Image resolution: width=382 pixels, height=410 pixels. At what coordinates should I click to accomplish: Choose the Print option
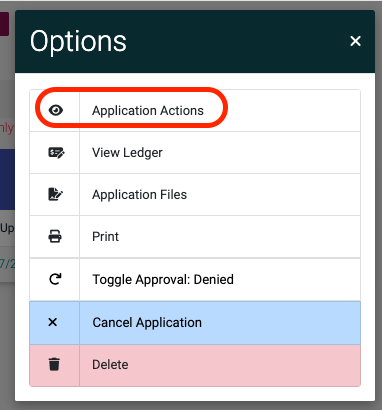195,237
